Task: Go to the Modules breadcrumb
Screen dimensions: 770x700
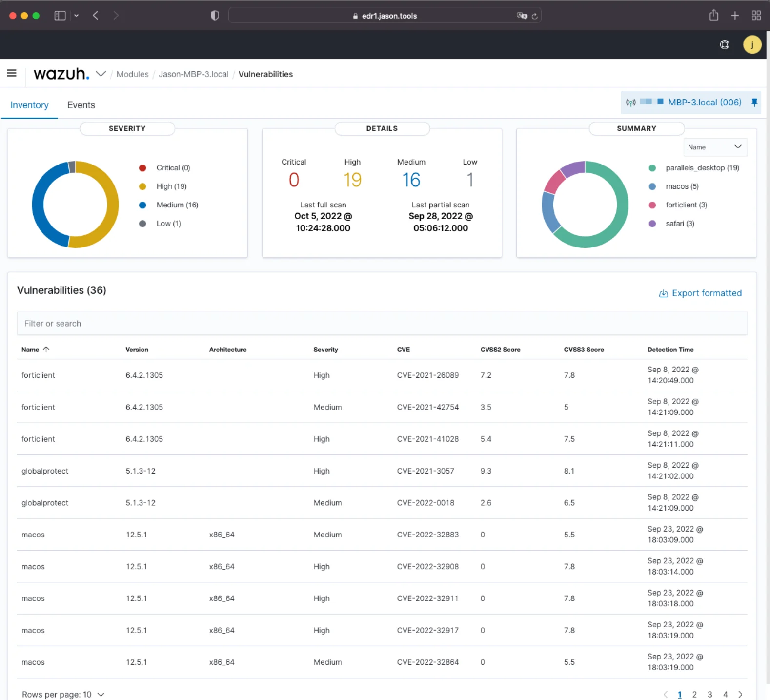Action: click(x=133, y=74)
